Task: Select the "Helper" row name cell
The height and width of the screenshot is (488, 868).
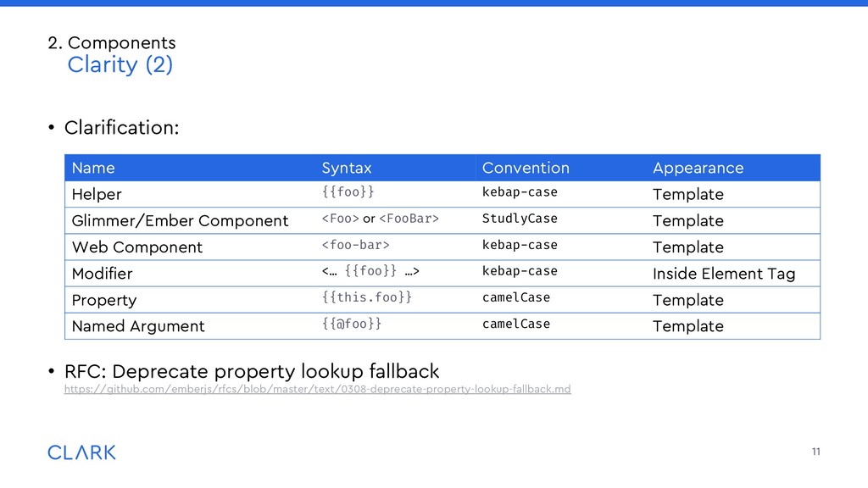Action: pyautogui.click(x=97, y=194)
